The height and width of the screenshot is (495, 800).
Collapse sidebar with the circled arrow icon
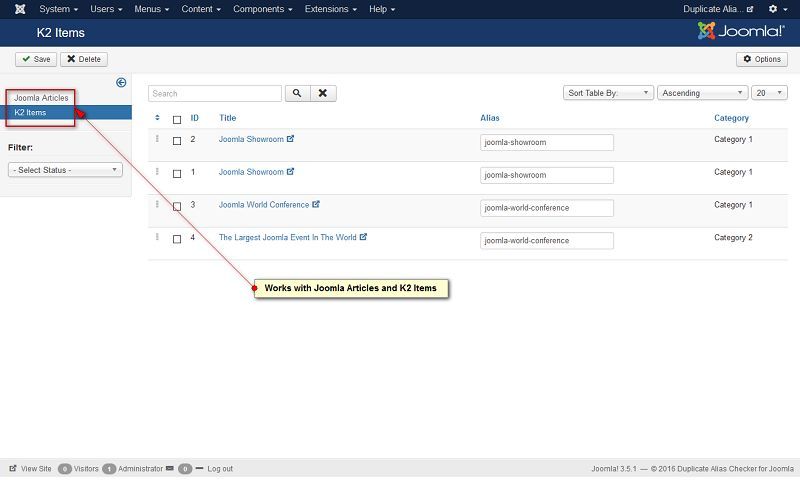[x=121, y=83]
